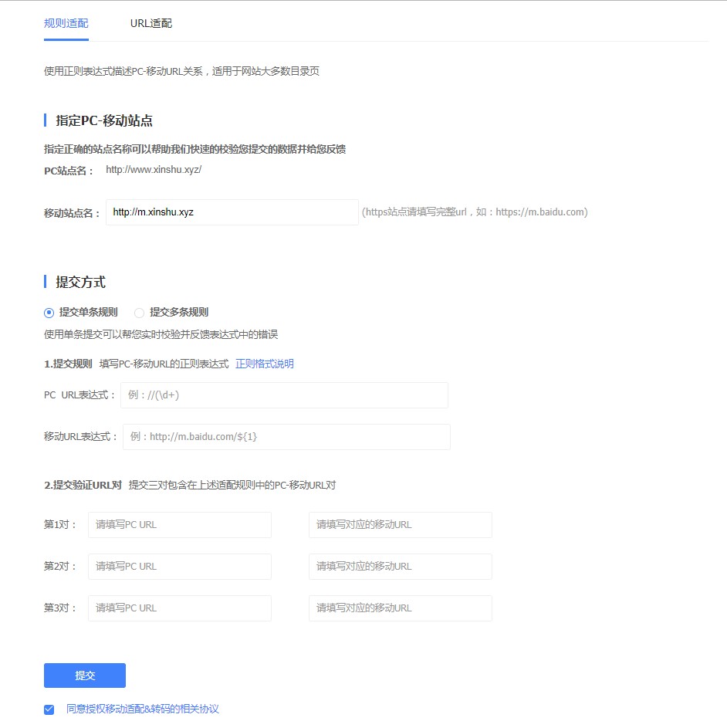Open the 正则格式说明 link

coord(265,364)
